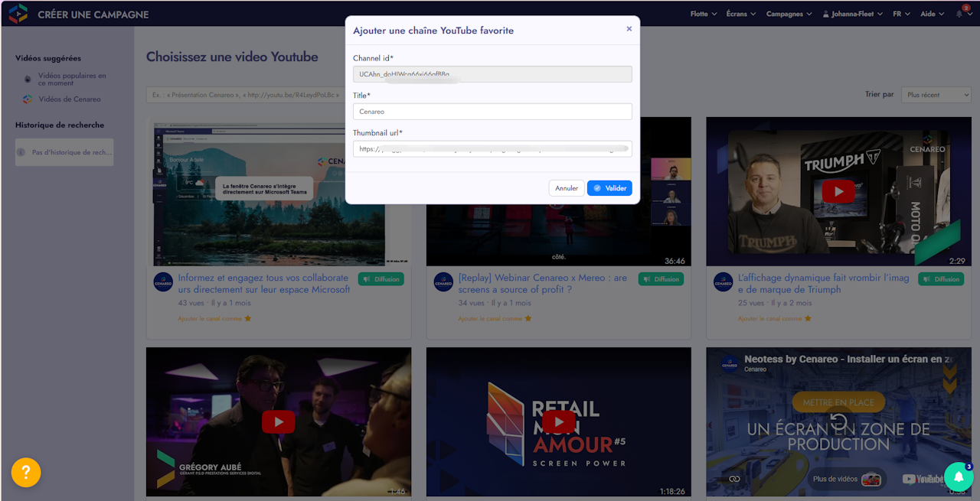The image size is (980, 501).
Task: Open Informez et engagez tous vos collaborateurs title
Action: pyautogui.click(x=264, y=284)
